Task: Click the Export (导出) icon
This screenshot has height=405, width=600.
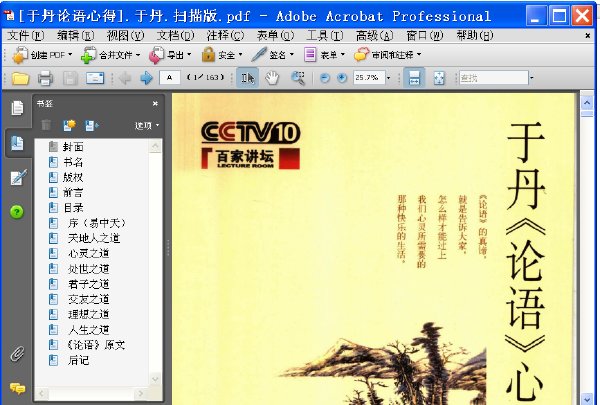Action: point(157,55)
